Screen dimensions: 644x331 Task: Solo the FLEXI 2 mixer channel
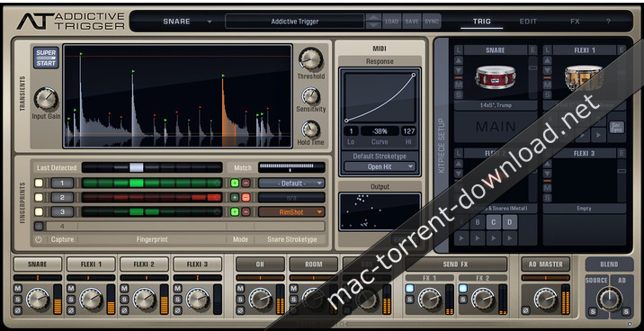point(124,300)
